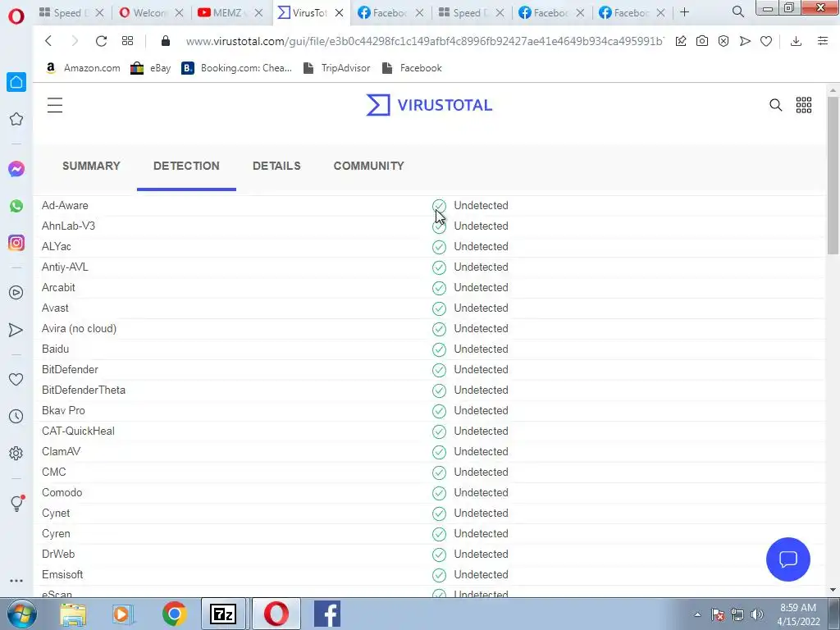The image size is (840, 630).
Task: Open Chrome from the taskbar
Action: click(174, 614)
